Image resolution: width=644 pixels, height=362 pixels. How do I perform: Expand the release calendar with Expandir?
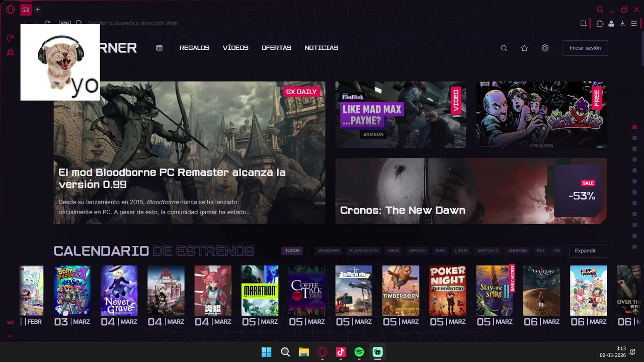click(x=588, y=250)
